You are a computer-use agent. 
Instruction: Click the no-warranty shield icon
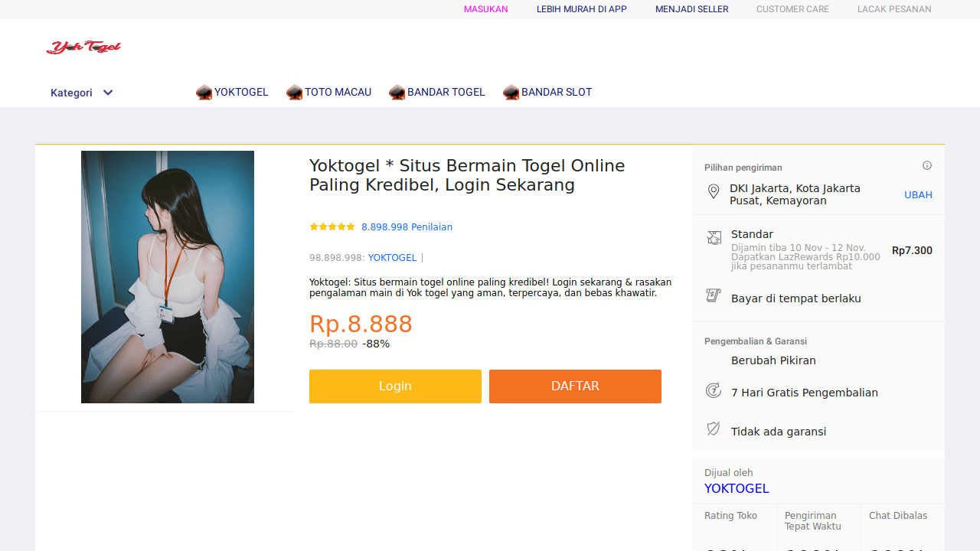coord(714,429)
